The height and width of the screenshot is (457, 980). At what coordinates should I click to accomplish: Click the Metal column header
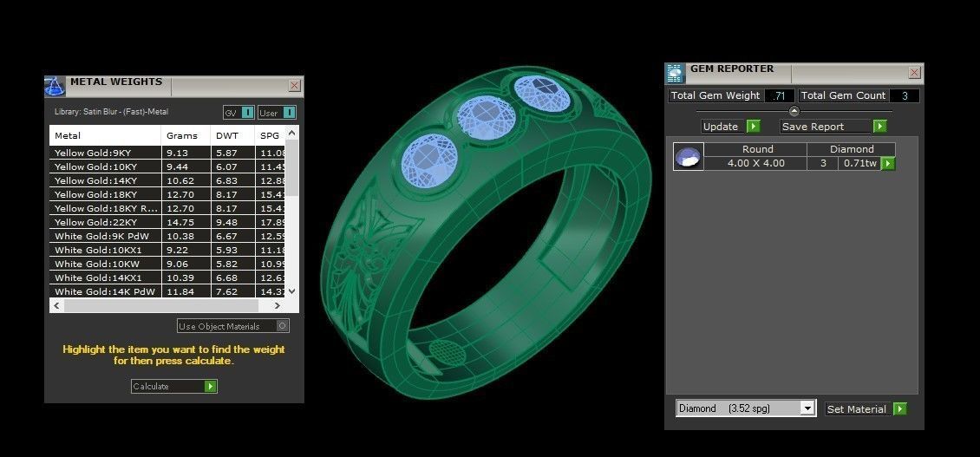pos(105,135)
